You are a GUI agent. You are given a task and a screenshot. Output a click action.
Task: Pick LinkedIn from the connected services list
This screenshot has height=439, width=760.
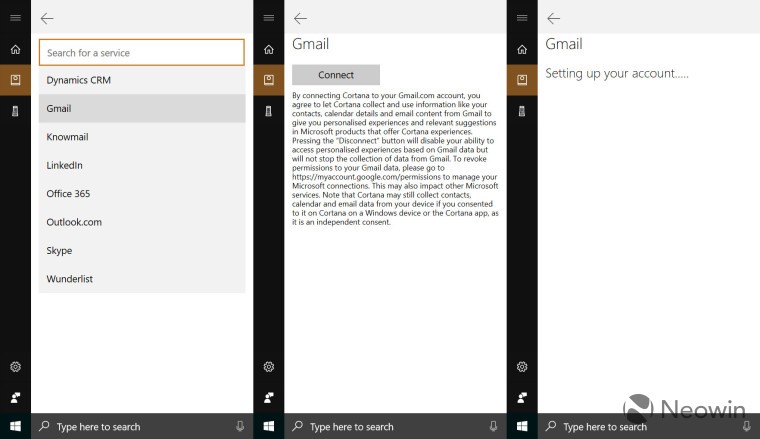tap(141, 165)
